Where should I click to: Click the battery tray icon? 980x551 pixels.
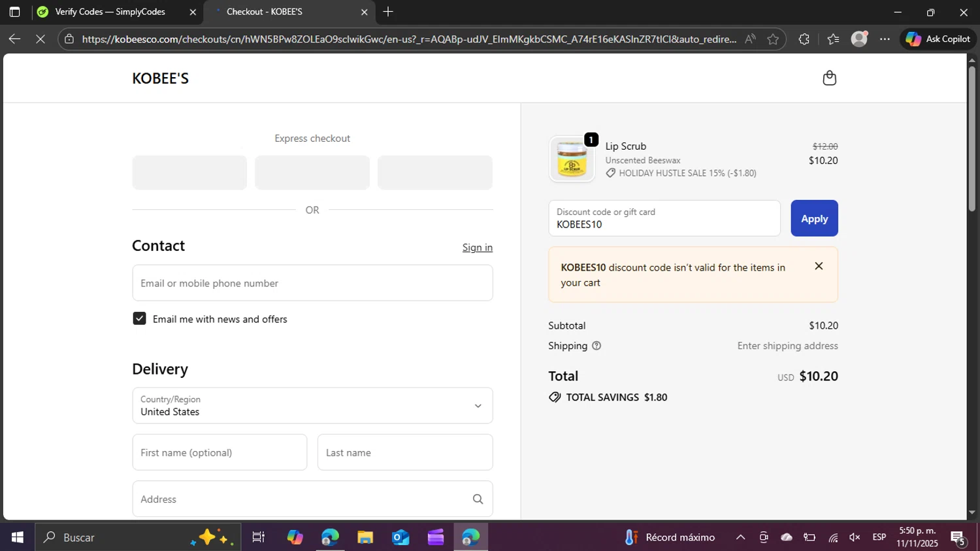pos(809,537)
